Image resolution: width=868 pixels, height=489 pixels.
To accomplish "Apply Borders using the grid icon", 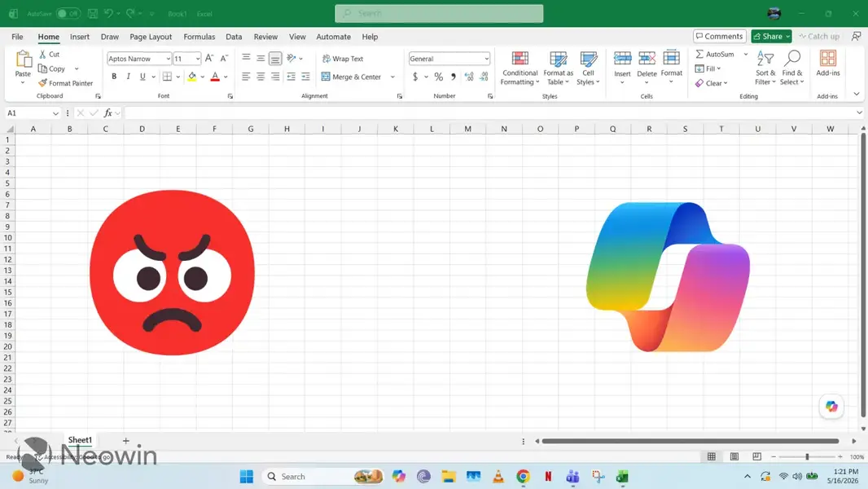I will tap(167, 77).
